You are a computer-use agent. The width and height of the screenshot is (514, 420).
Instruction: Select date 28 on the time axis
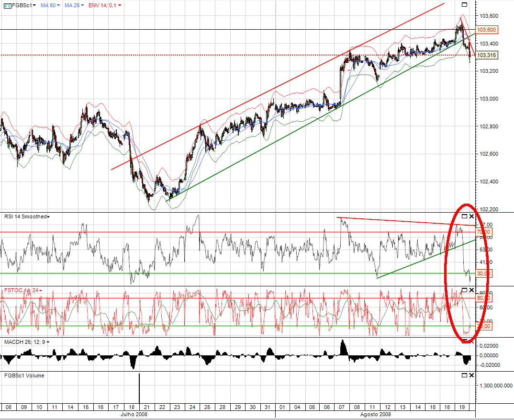[x=223, y=407]
